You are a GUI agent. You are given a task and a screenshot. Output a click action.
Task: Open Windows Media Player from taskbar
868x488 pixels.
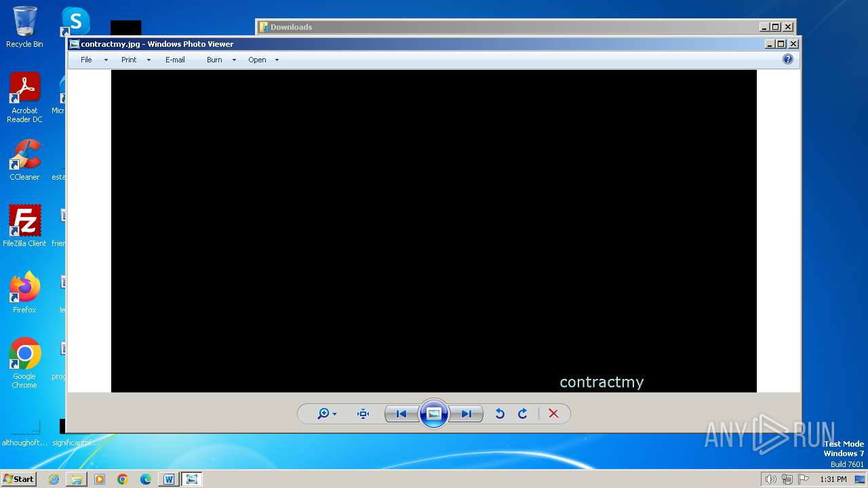[x=100, y=479]
